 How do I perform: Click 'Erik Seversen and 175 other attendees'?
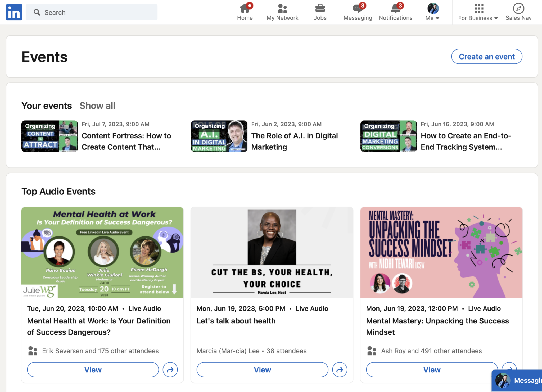tap(100, 351)
